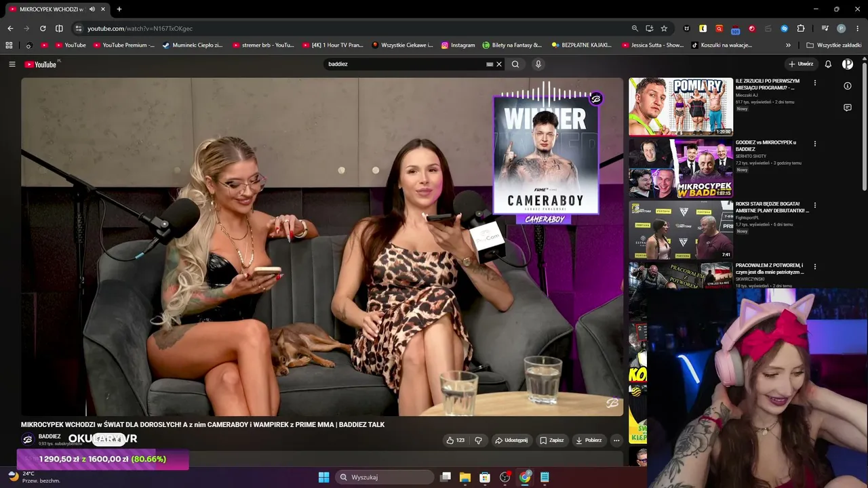Dislike the video
This screenshot has width=868, height=488.
(479, 441)
